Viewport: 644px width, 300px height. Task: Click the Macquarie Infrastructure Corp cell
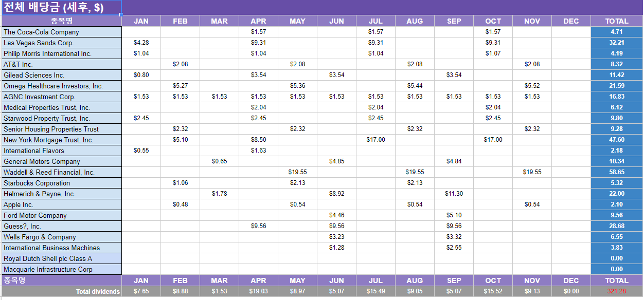[x=61, y=269]
